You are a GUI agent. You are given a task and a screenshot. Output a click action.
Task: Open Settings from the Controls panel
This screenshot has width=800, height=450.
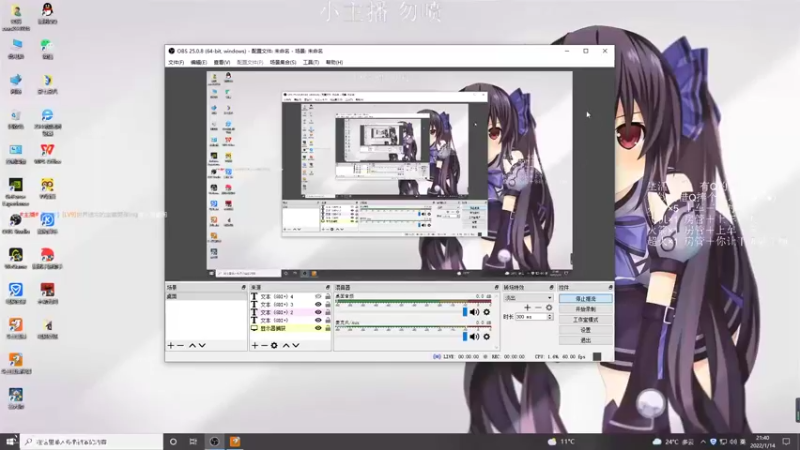tap(585, 330)
